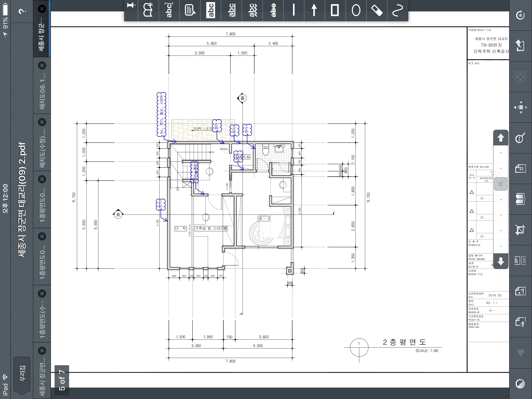Select the underline text tool
532x399 pixels.
pyautogui.click(x=231, y=11)
